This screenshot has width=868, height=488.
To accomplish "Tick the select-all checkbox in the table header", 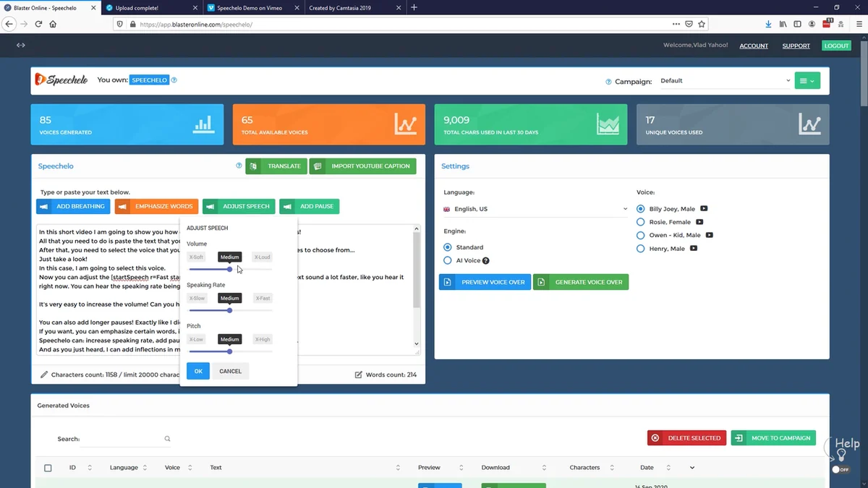I will pyautogui.click(x=48, y=468).
